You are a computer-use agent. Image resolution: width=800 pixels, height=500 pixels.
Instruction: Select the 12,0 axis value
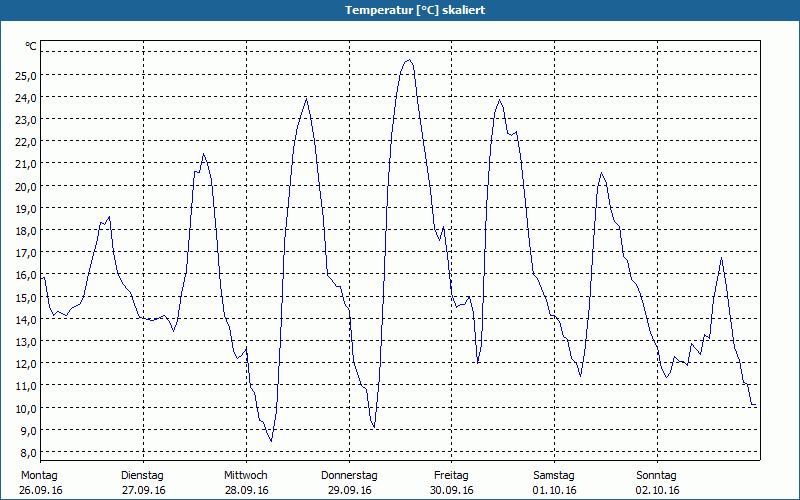[26, 364]
